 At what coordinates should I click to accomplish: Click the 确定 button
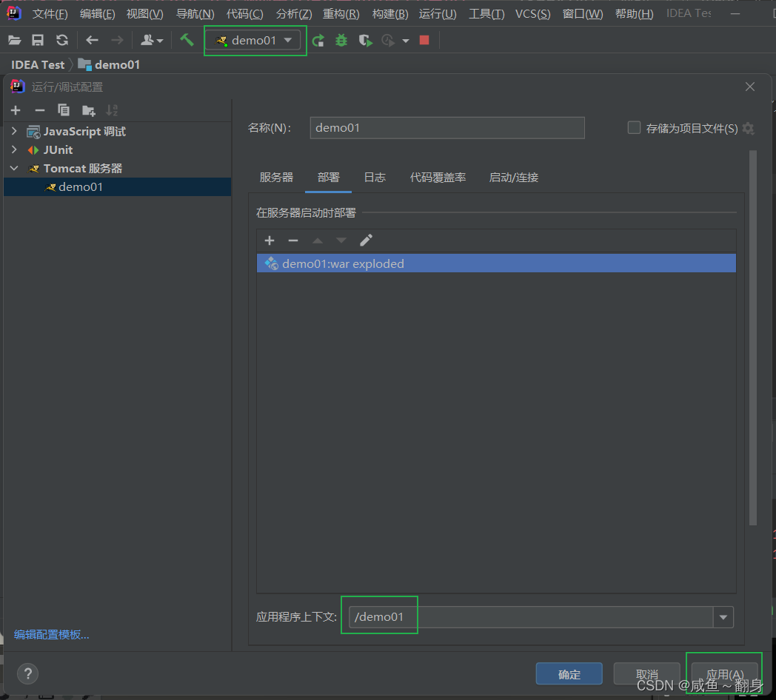click(569, 674)
